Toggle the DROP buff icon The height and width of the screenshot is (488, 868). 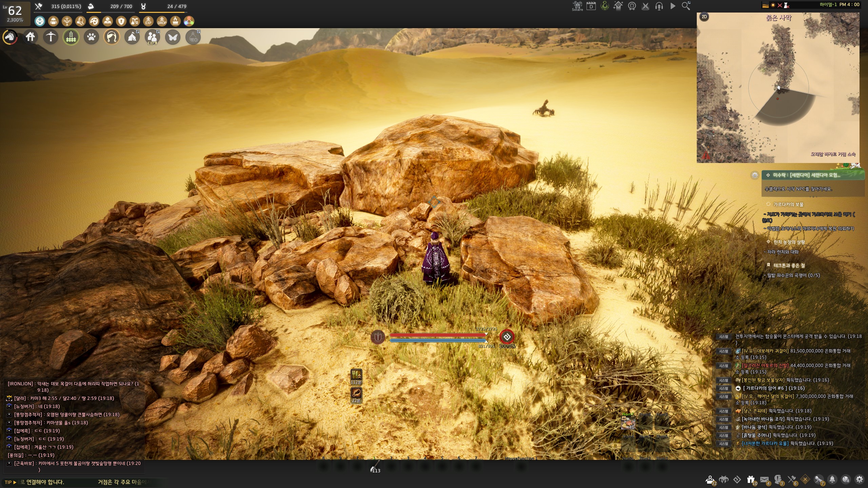162,21
